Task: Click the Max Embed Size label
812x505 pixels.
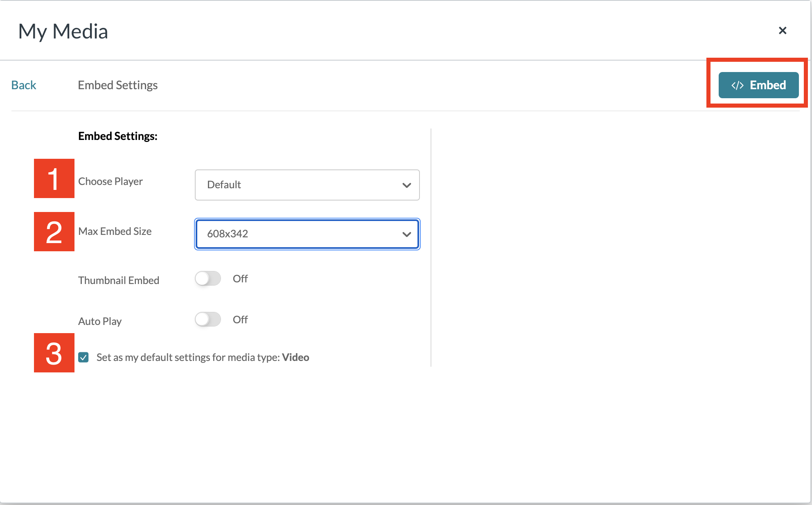Action: pyautogui.click(x=115, y=231)
